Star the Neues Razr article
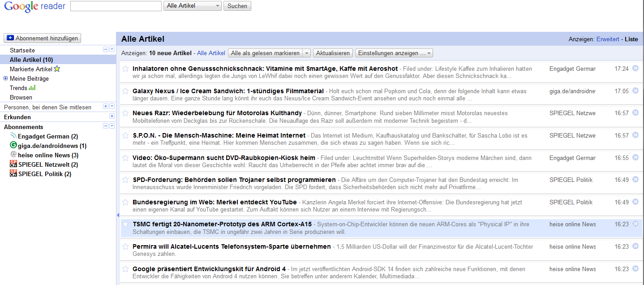644x285 pixels. pyautogui.click(x=125, y=113)
